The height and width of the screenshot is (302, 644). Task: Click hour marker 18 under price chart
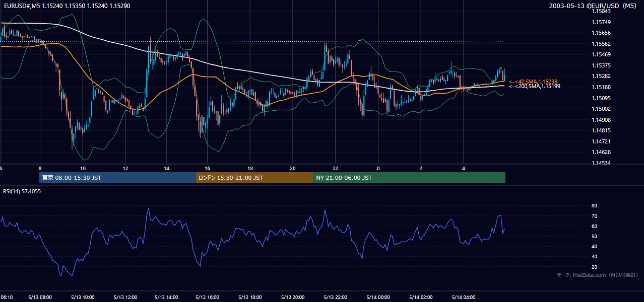[250, 168]
